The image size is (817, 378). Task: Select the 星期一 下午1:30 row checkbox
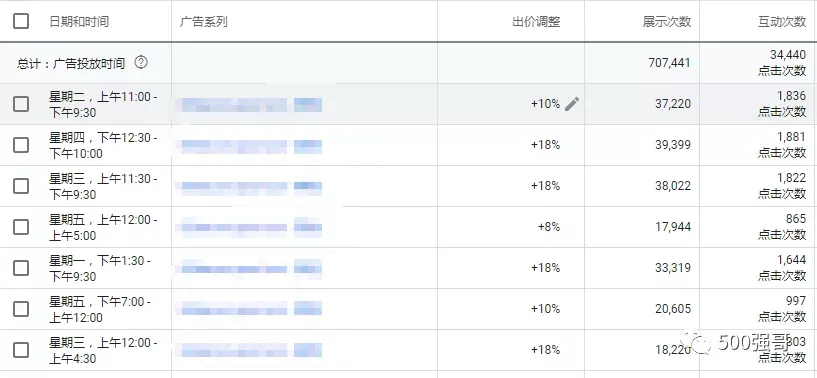click(x=21, y=268)
